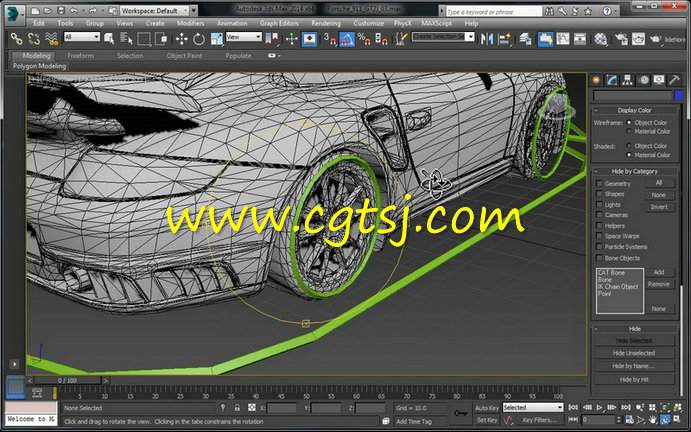Click the Invert category button
Viewport: 691px width, 432px height.
point(659,207)
